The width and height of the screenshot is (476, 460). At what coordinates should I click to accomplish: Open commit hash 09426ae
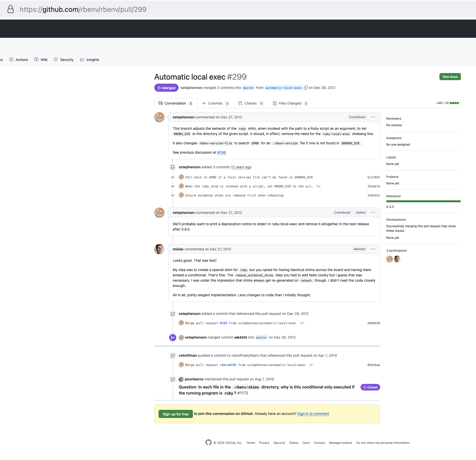(x=374, y=365)
